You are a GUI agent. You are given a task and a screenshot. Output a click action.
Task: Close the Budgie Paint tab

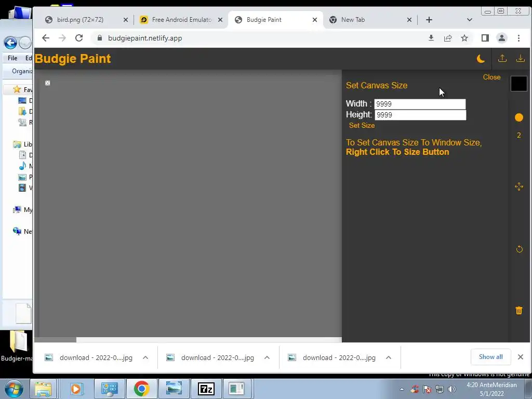coord(314,20)
